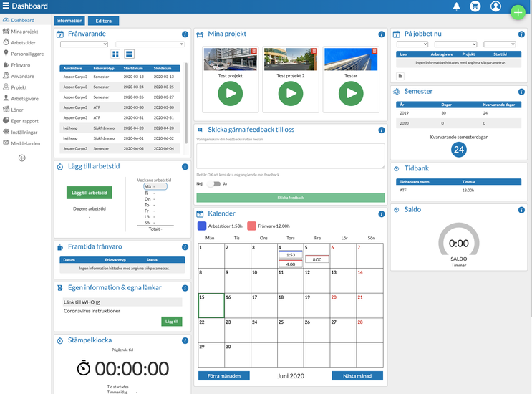Select the Information tab
Screen dimensions: 532x394
tap(69, 21)
